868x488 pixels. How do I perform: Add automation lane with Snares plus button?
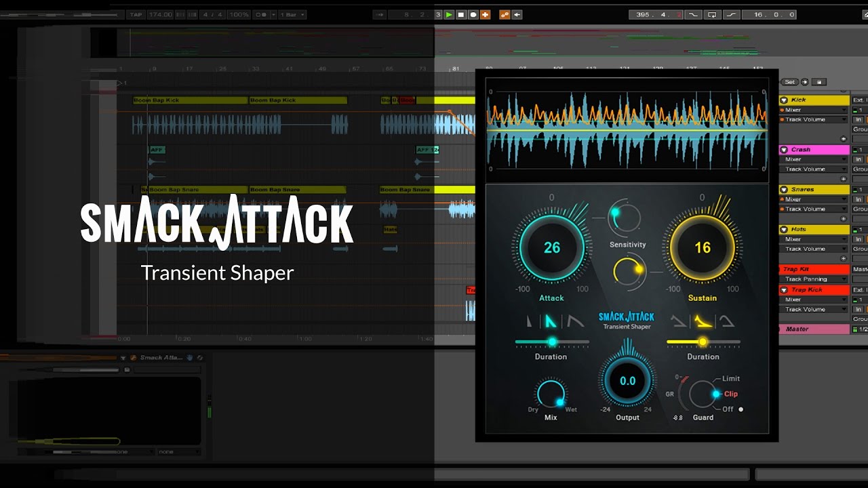(843, 219)
